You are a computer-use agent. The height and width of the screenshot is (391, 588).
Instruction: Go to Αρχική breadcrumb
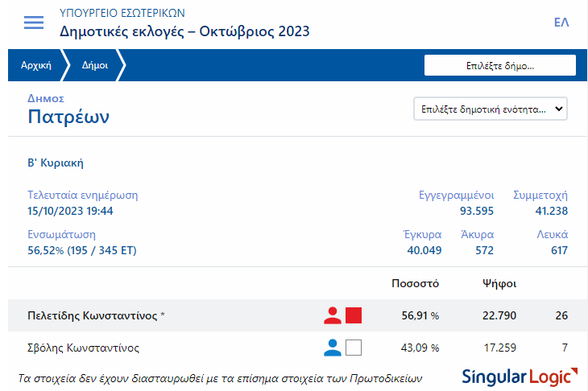[36, 65]
